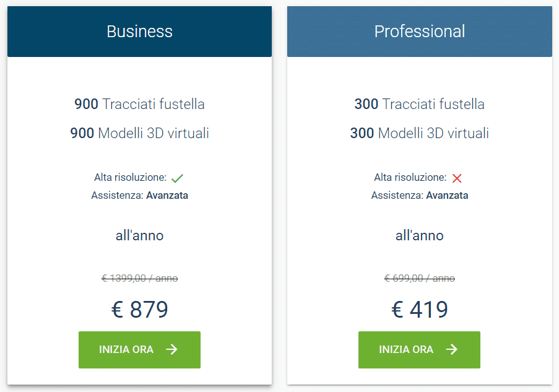Click the green checkmark beside Alta risoluzione
Screen dimensions: 559x392
(x=177, y=178)
